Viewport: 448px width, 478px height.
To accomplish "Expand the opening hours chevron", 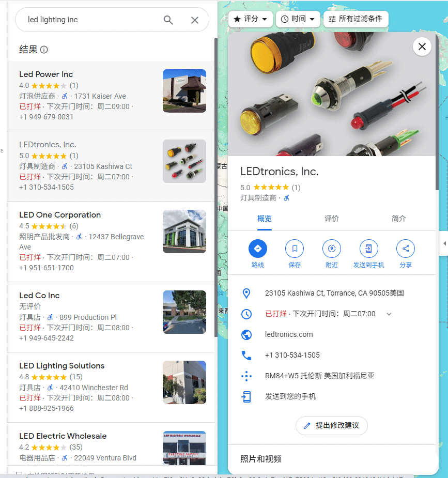I will pos(389,314).
